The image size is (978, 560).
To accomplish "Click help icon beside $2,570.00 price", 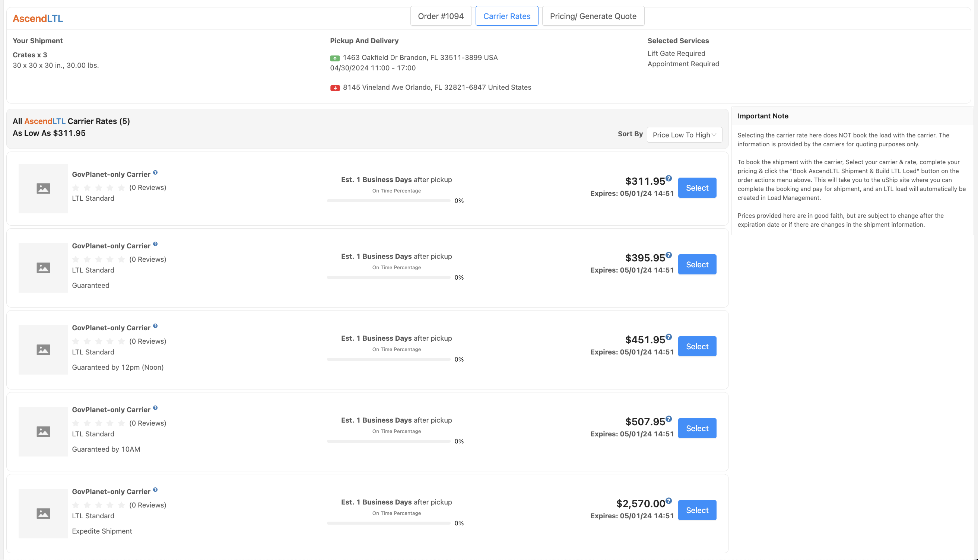I will tap(669, 500).
